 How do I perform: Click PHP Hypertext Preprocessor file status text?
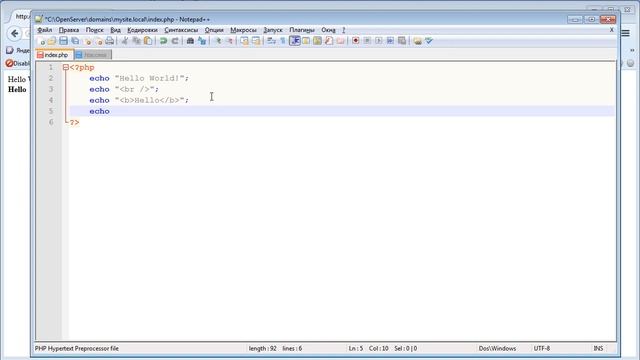(77, 349)
